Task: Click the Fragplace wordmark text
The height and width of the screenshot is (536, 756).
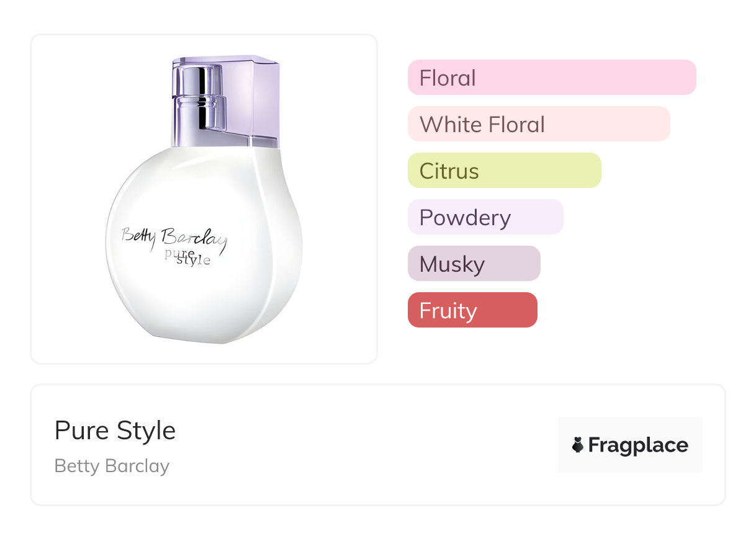Action: coord(638,445)
